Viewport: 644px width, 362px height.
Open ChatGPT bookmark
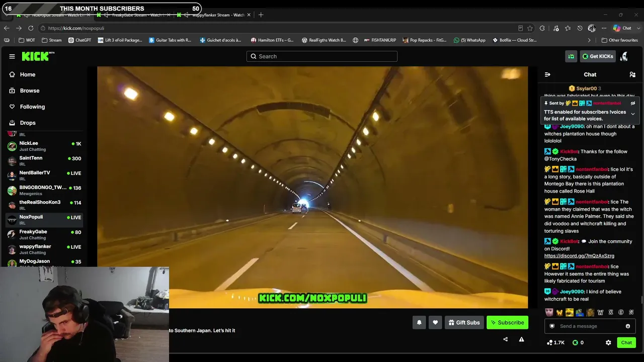(79, 40)
